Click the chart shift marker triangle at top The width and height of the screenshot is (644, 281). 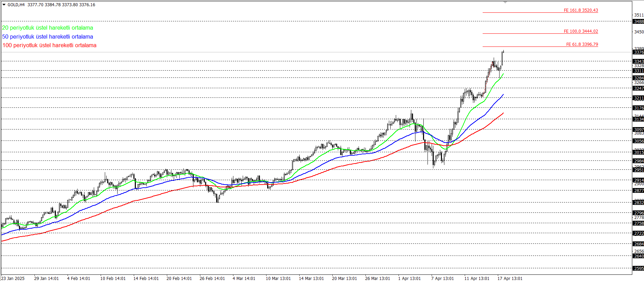click(x=505, y=2)
